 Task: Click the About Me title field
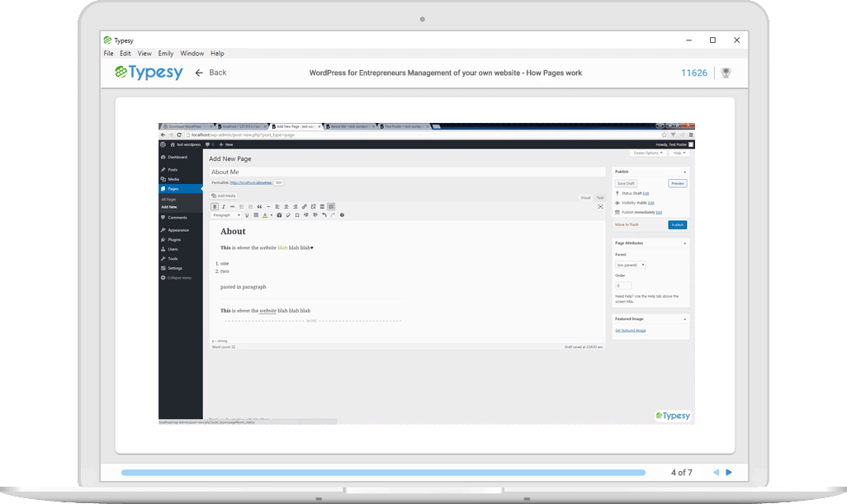click(x=407, y=172)
